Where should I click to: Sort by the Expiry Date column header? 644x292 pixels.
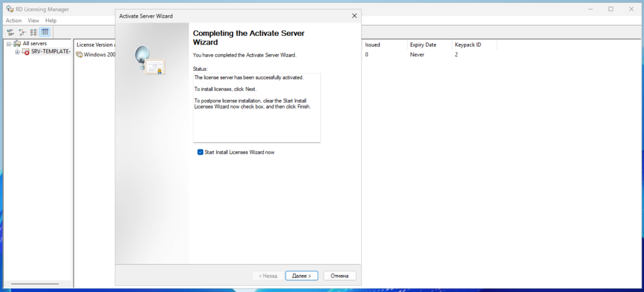[x=423, y=45]
